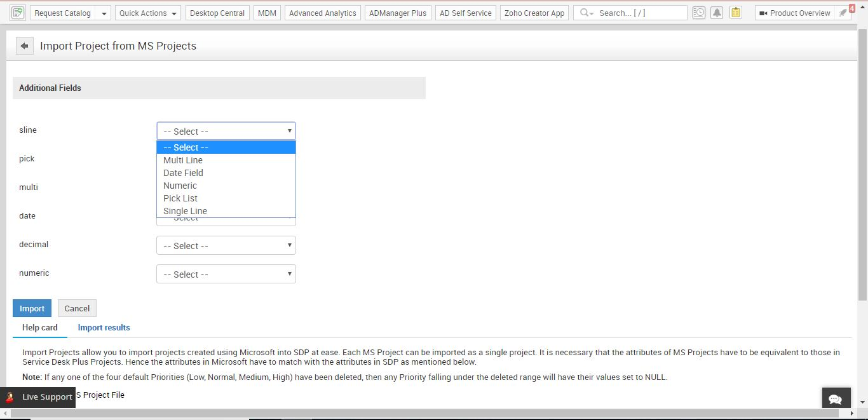
Task: Click the 'date' field label
Action: [x=27, y=215]
